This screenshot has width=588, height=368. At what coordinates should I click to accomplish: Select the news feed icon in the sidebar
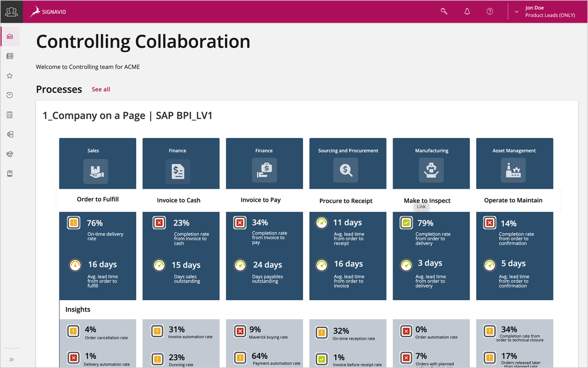[x=10, y=56]
